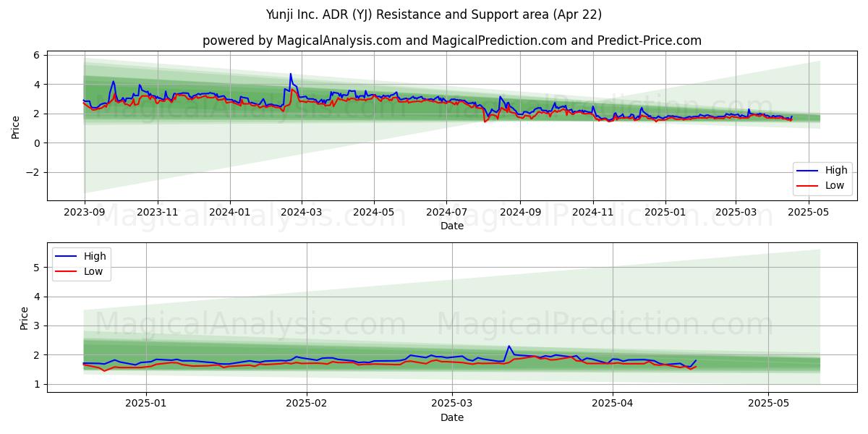Click the bottom chart x-axis label '2025-01'
868x434 pixels.
[x=146, y=404]
